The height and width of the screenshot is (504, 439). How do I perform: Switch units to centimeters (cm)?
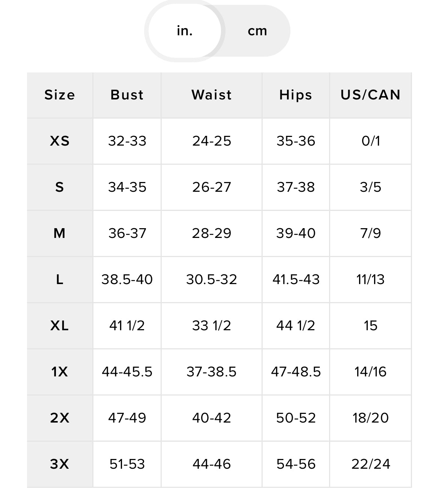[257, 31]
